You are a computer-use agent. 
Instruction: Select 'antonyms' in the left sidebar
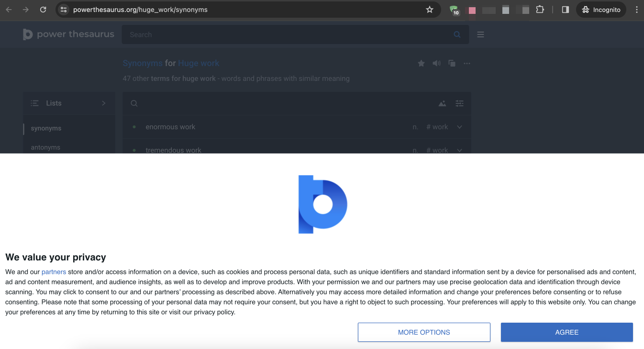[45, 147]
